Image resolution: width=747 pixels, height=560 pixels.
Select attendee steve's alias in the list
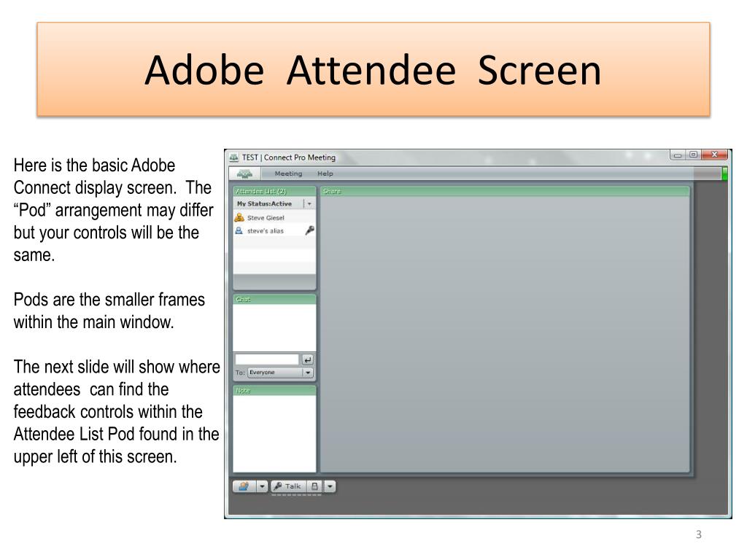[274, 231]
